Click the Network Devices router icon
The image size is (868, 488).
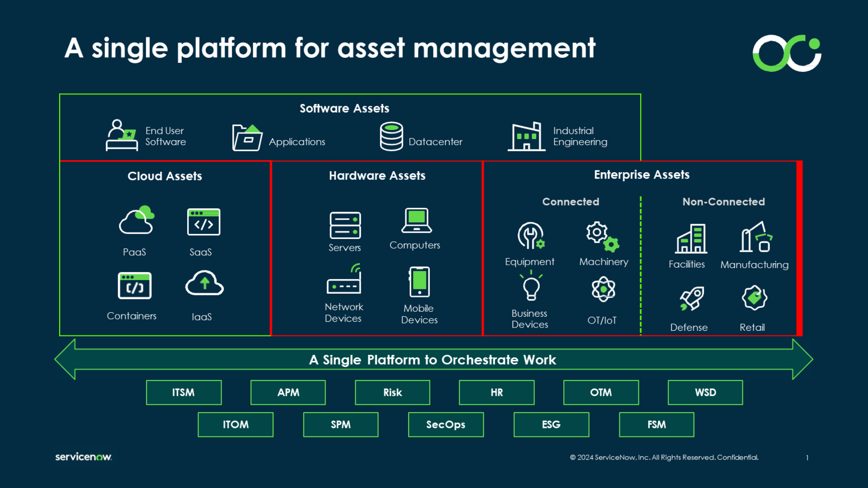pyautogui.click(x=344, y=279)
